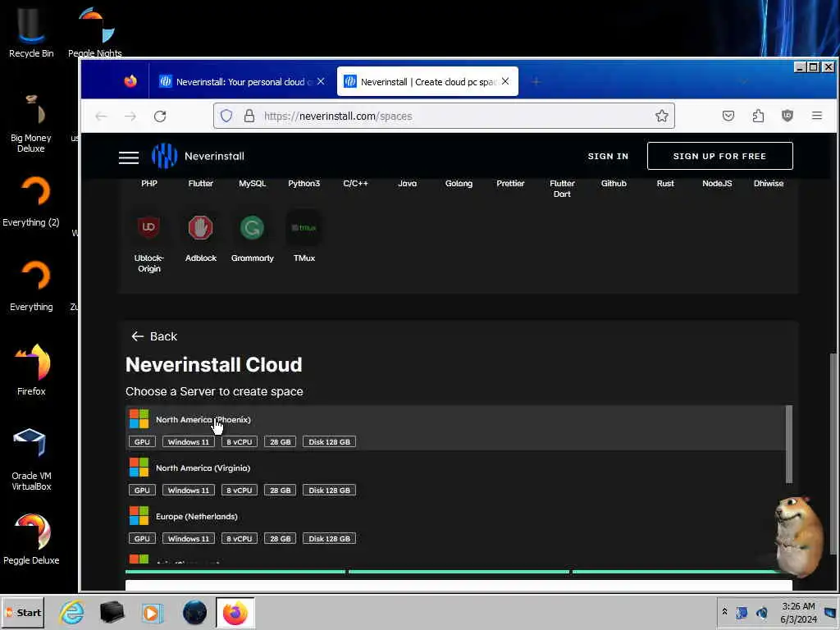Choose the North America (Phoenix) server
The height and width of the screenshot is (630, 840).
455,428
